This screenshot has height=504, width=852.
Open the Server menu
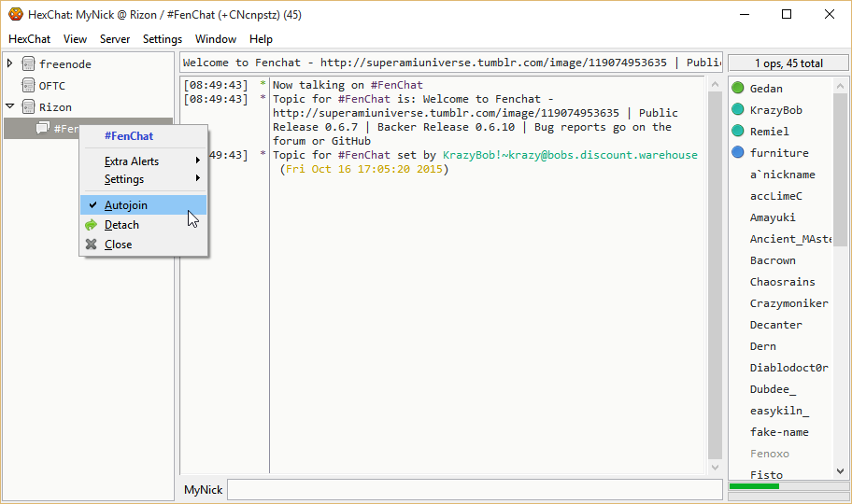coord(115,39)
